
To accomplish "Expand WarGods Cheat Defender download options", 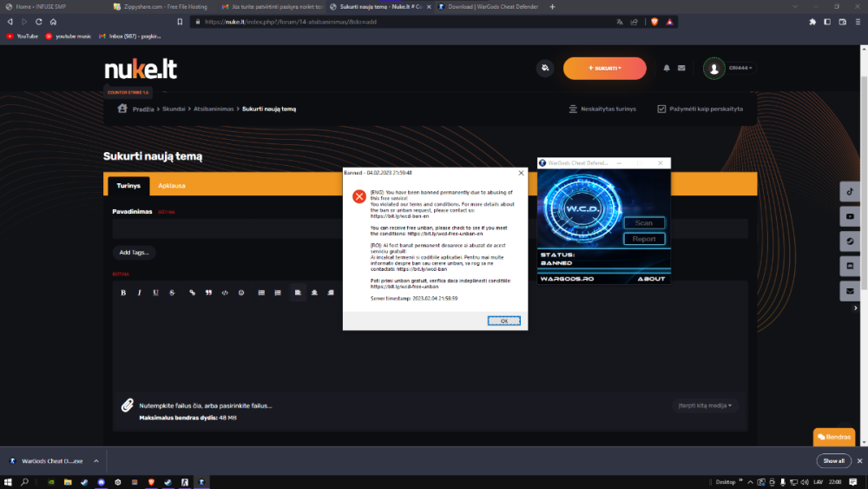I will (95, 460).
